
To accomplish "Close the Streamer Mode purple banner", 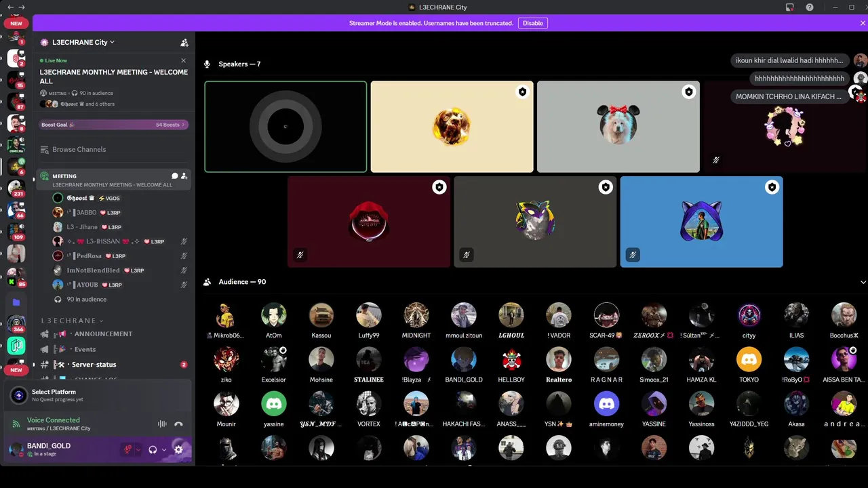I will (x=863, y=23).
